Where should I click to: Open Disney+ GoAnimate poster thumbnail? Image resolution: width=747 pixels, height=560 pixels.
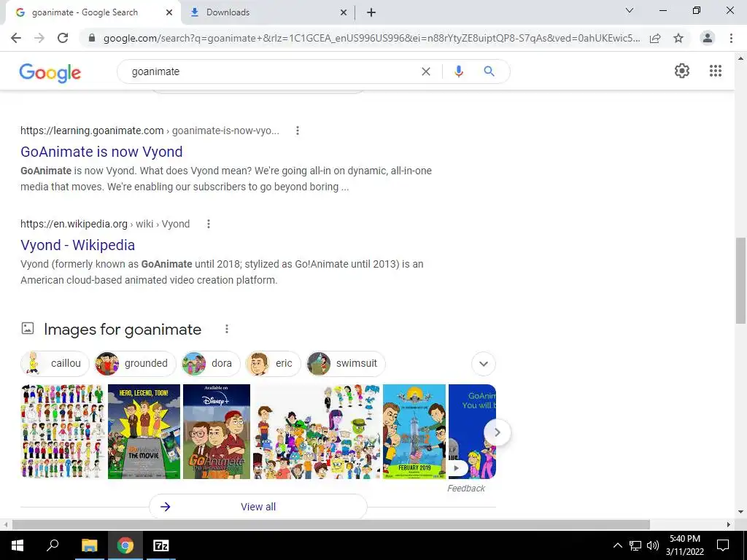click(x=216, y=432)
